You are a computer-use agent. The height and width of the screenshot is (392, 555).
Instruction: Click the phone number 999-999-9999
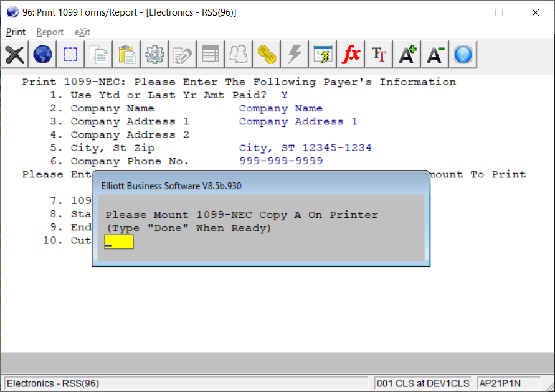(x=281, y=161)
